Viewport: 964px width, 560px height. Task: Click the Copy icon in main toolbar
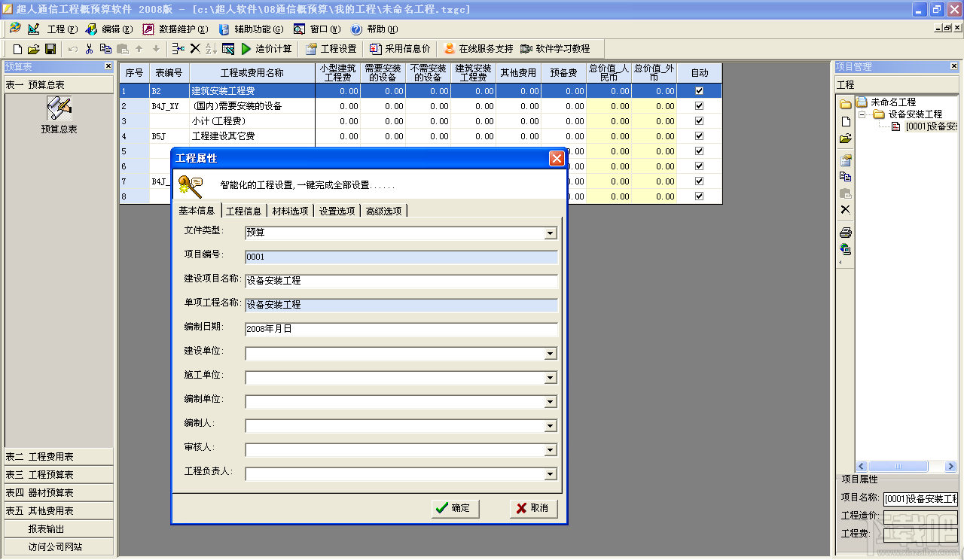coord(105,49)
